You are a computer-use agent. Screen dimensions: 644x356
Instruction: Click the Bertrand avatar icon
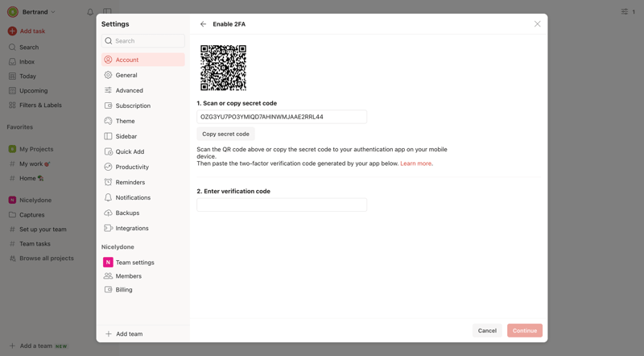13,12
